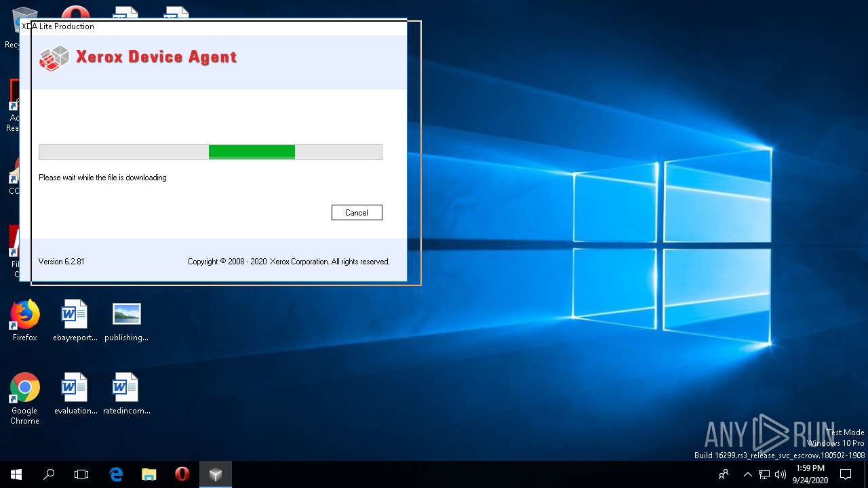Image resolution: width=868 pixels, height=488 pixels.
Task: Open the Windows Start menu
Action: coord(16,474)
